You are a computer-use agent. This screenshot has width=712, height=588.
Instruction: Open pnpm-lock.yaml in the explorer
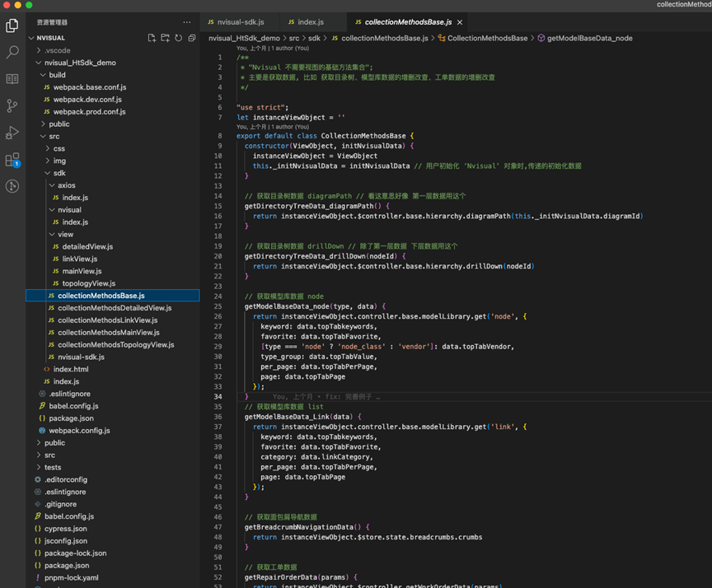pyautogui.click(x=71, y=577)
